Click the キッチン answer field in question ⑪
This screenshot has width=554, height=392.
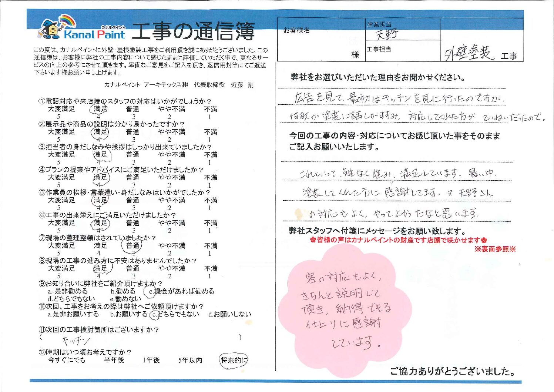point(141,339)
